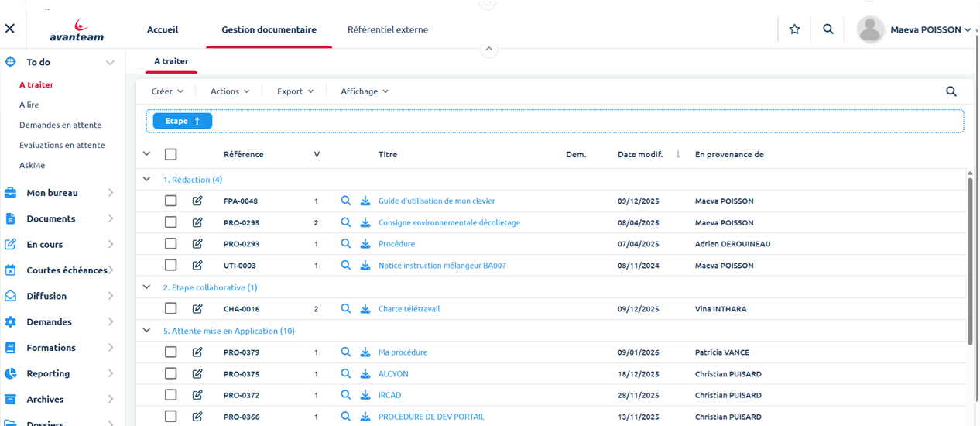Open the list search icon in toolbar
Image resolution: width=980 pixels, height=426 pixels.
(951, 91)
